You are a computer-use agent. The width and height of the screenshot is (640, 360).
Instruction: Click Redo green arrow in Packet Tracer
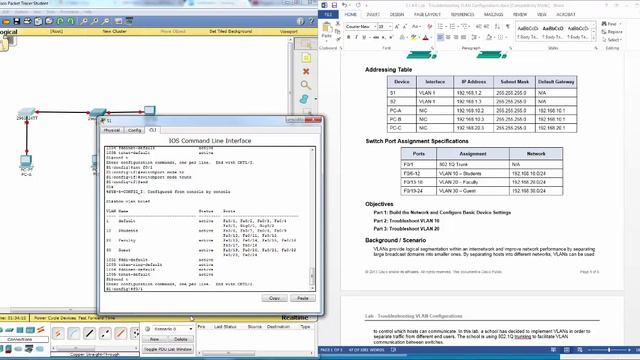coord(71,21)
